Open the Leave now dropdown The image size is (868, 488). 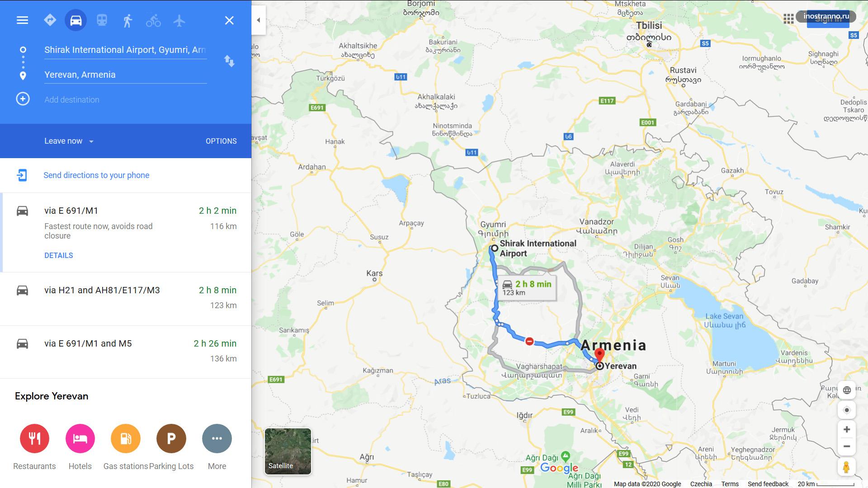tap(69, 141)
